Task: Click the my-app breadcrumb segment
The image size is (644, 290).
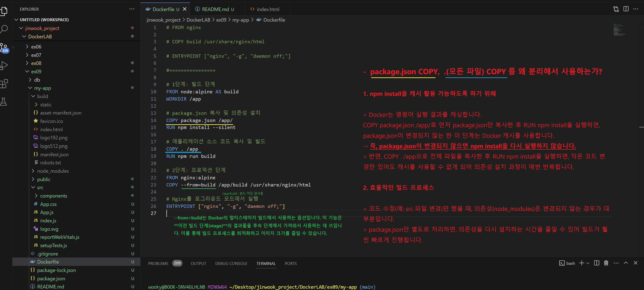Action: coord(241,20)
